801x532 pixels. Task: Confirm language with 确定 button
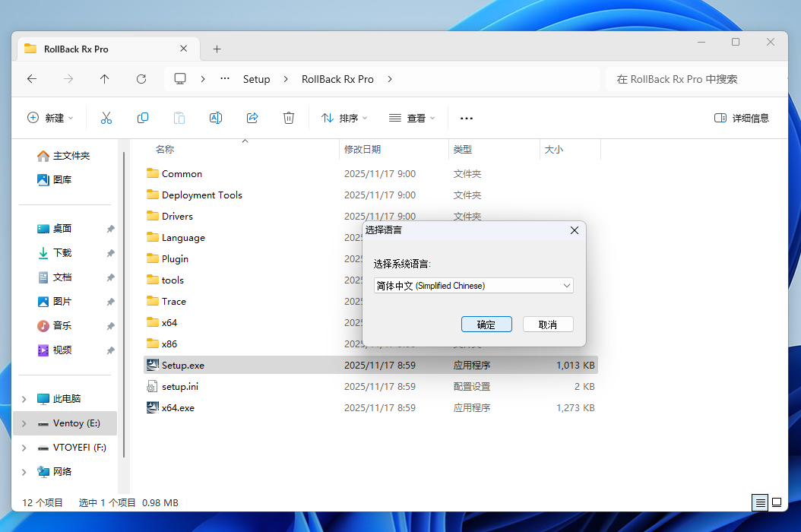(x=486, y=325)
